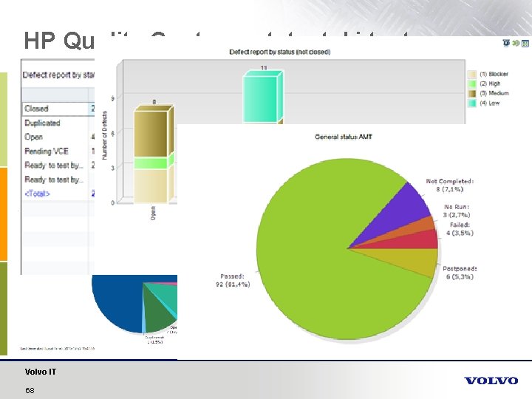
Task: Click the 'Open' x-axis label under bar
Action: 153,213
